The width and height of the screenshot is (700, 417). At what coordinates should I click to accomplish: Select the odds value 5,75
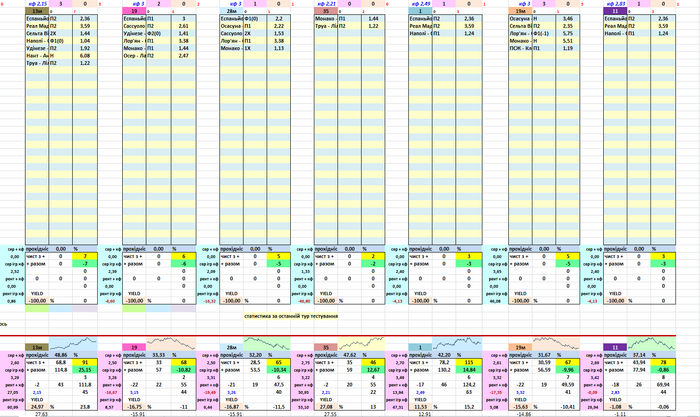pyautogui.click(x=568, y=33)
